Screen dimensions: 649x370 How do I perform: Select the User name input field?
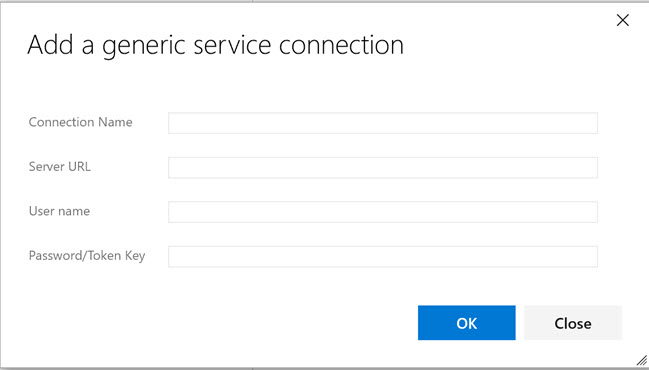(x=383, y=212)
